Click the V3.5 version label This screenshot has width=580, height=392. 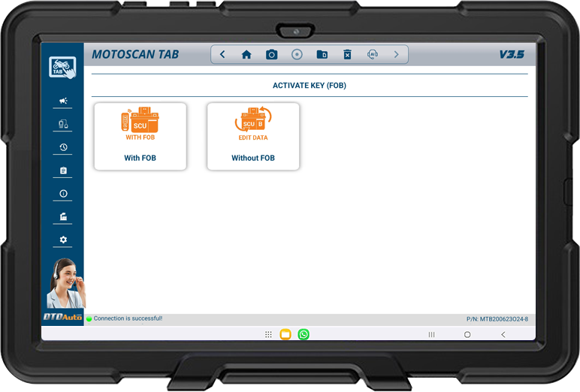coord(512,55)
